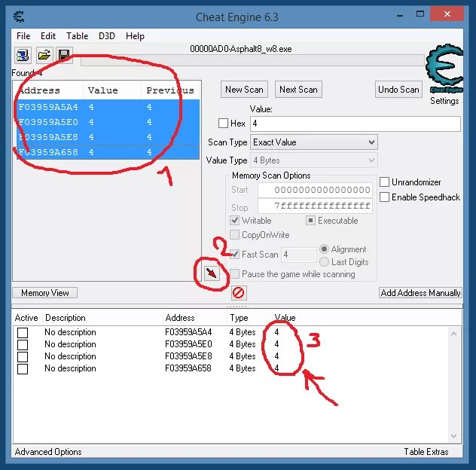Viewport: 476px width, 470px height.
Task: Select found address F03959A5E0 in results
Action: (108, 122)
